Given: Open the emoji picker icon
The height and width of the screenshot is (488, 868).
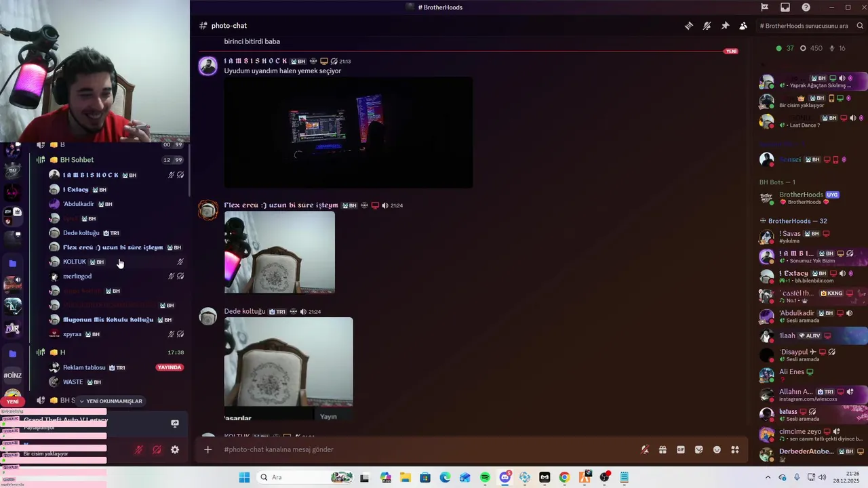Looking at the screenshot, I should click(x=717, y=449).
